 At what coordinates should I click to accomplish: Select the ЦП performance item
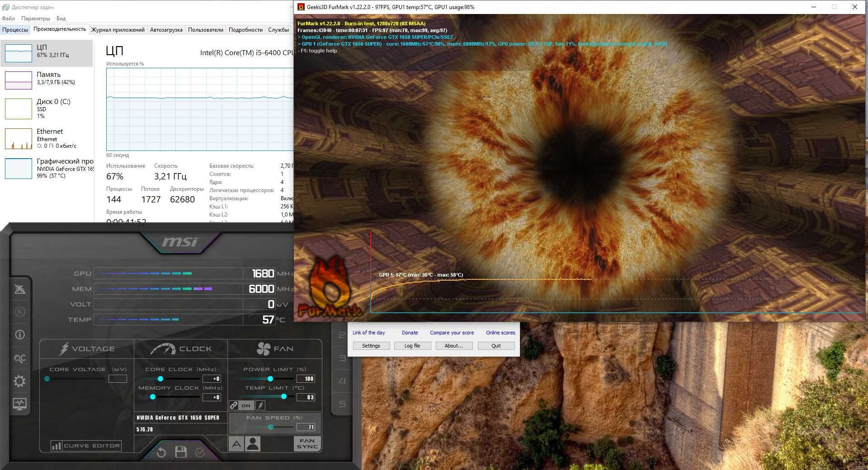click(x=47, y=53)
